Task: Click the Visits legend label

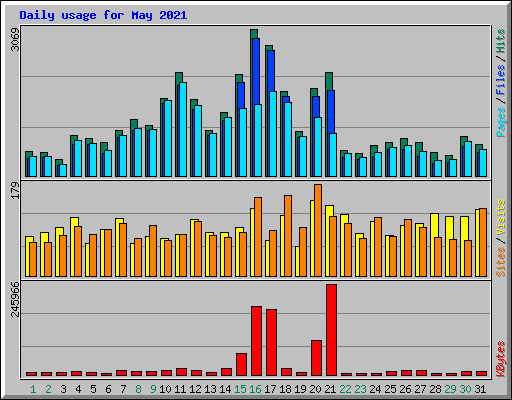Action: (x=501, y=218)
